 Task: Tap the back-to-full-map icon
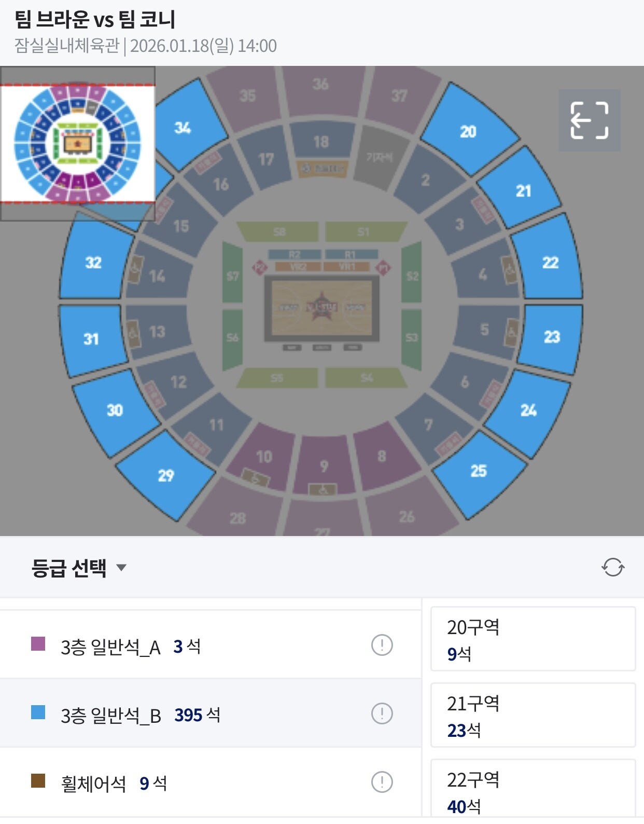[589, 120]
